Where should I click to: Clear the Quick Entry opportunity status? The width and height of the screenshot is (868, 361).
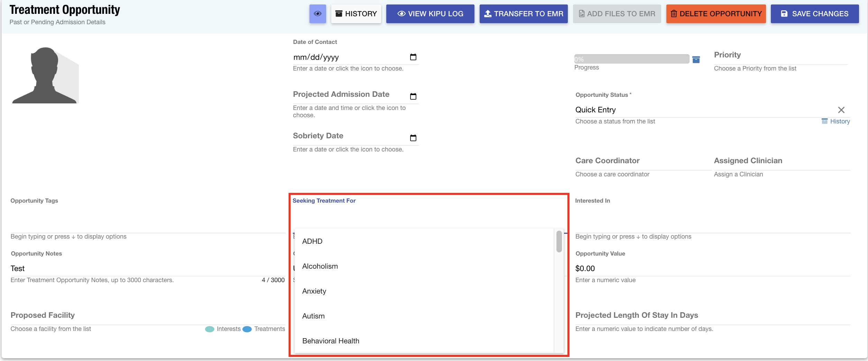click(x=841, y=110)
